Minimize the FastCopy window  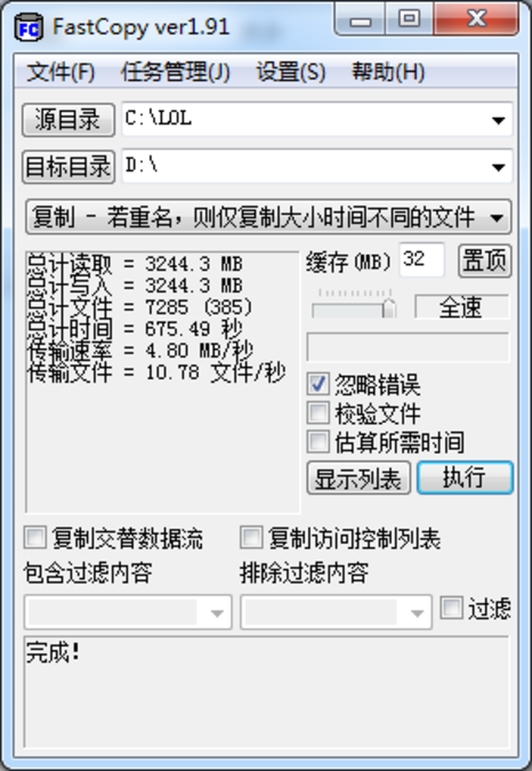pos(360,20)
